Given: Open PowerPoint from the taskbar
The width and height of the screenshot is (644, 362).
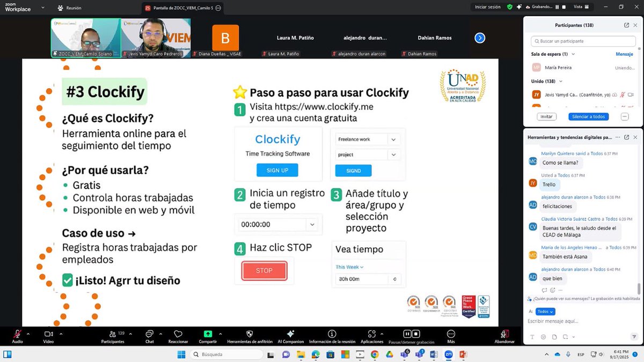Looking at the screenshot, I should [463, 354].
